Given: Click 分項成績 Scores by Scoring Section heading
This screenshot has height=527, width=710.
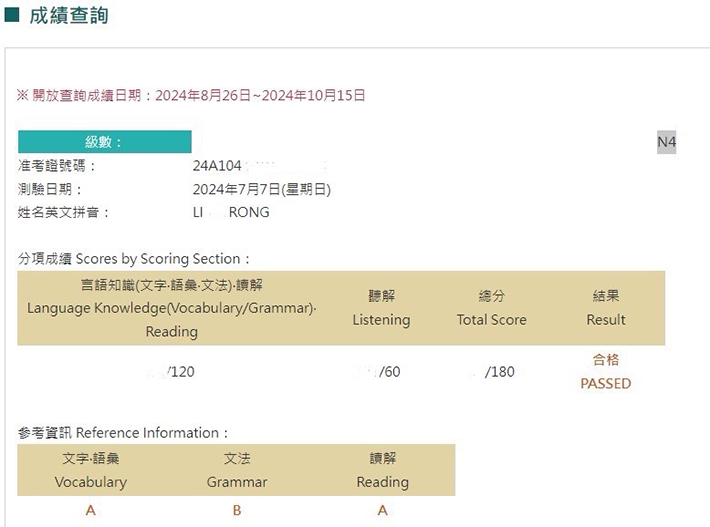Looking at the screenshot, I should pos(134,259).
